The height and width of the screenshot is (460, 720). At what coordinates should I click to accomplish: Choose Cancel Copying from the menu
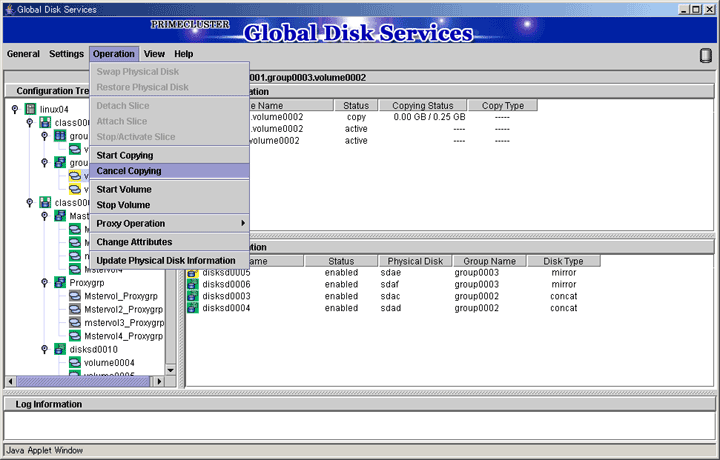[170, 171]
